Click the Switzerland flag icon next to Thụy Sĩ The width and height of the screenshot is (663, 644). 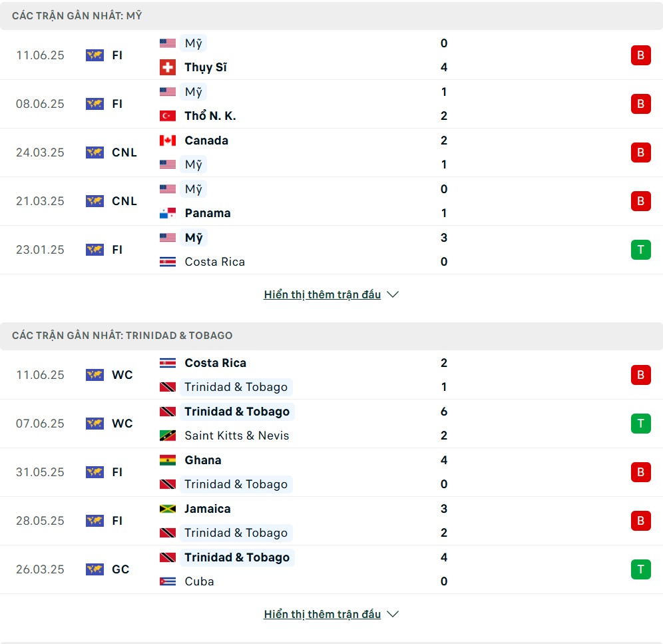point(168,67)
